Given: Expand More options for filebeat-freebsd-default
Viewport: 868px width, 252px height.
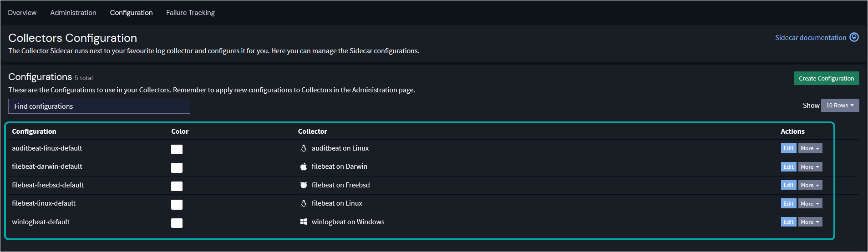Looking at the screenshot, I should click(810, 185).
